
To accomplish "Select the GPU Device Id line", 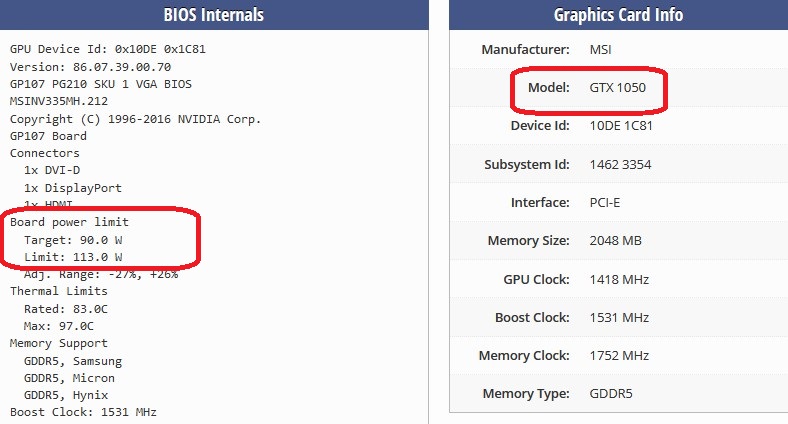I will click(108, 49).
